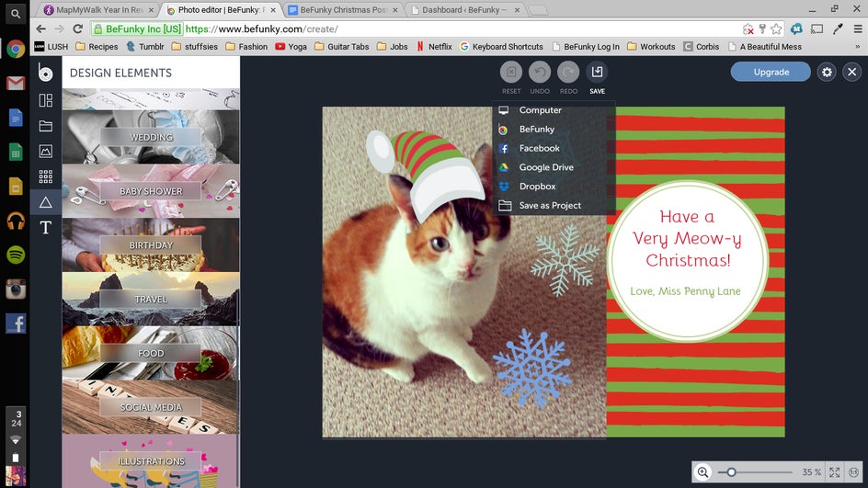Select the Design Elements triangle tool
The height and width of the screenshot is (488, 868).
point(45,202)
